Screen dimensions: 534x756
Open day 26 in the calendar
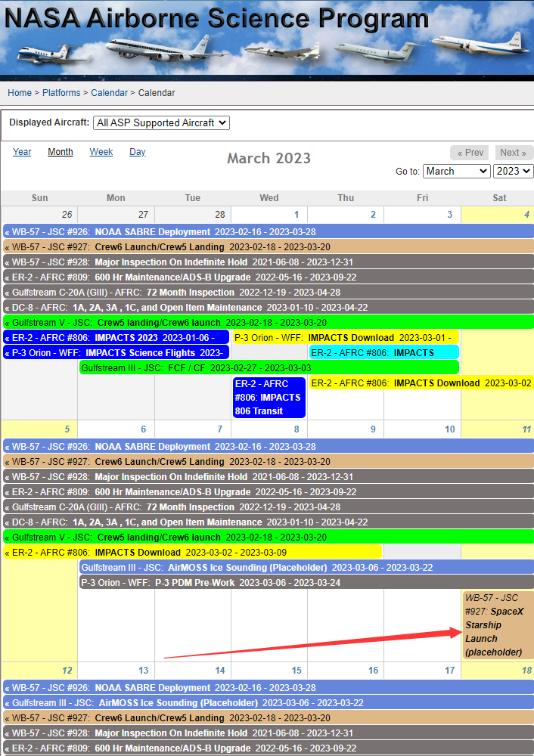[x=67, y=215]
